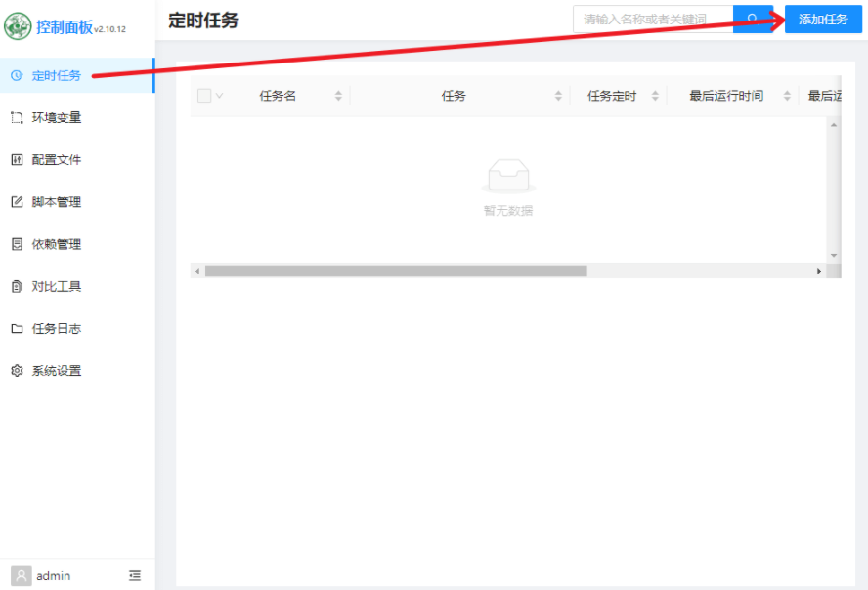Viewport: 868px width, 590px height.
Task: Click the control panel logo icon
Action: pos(18,26)
